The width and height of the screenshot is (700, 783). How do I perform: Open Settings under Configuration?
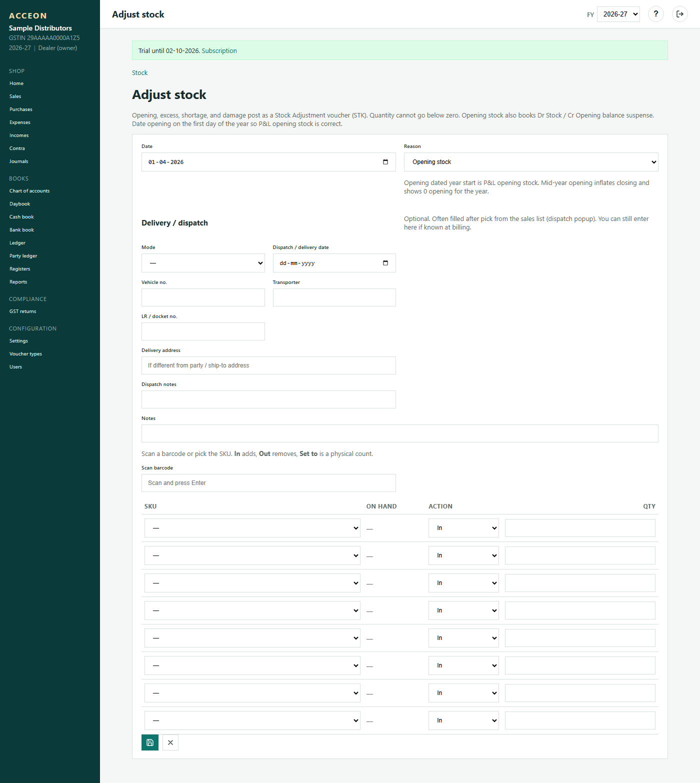click(18, 341)
